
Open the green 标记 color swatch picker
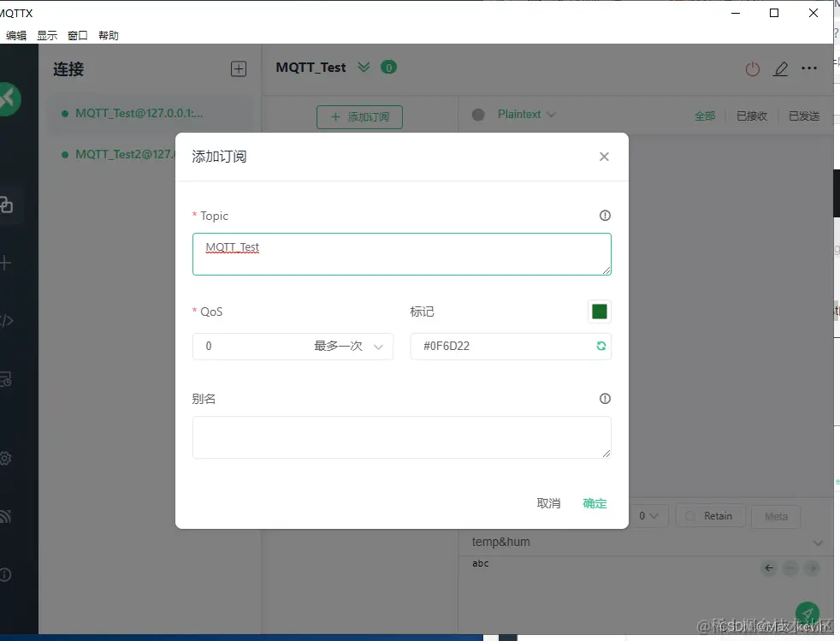[x=600, y=312]
